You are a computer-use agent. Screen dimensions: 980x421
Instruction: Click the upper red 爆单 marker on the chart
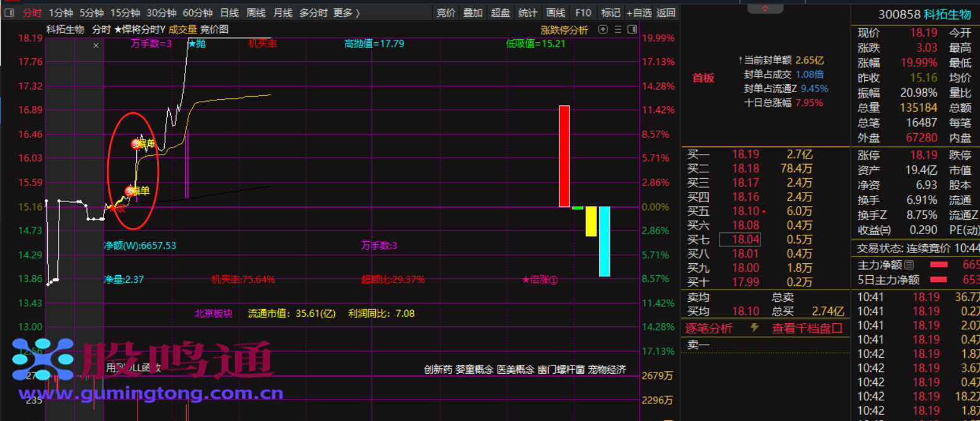136,144
